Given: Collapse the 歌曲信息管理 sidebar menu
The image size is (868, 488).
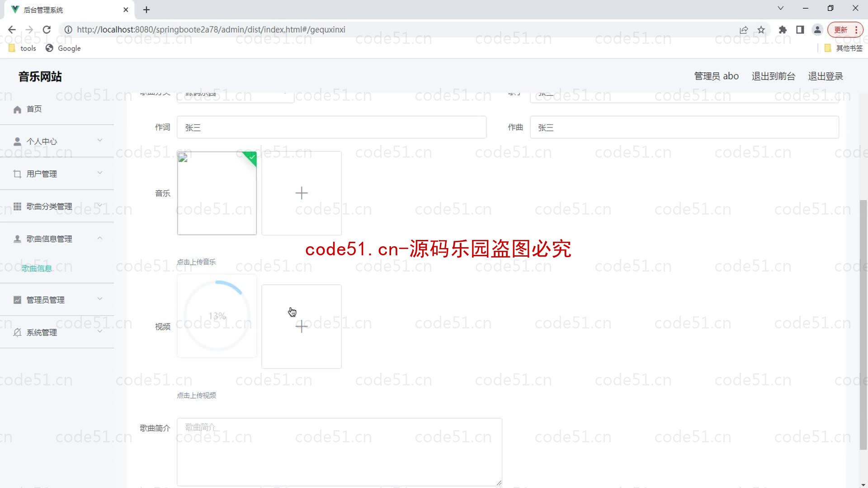Looking at the screenshot, I should [57, 239].
